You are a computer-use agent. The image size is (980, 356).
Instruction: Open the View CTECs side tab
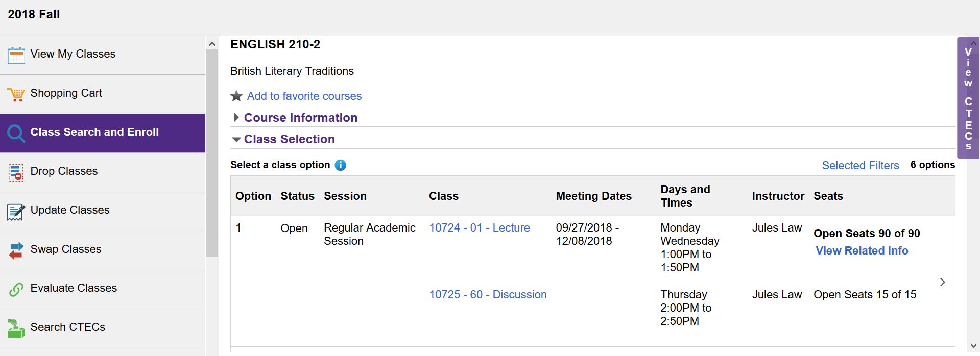point(968,98)
